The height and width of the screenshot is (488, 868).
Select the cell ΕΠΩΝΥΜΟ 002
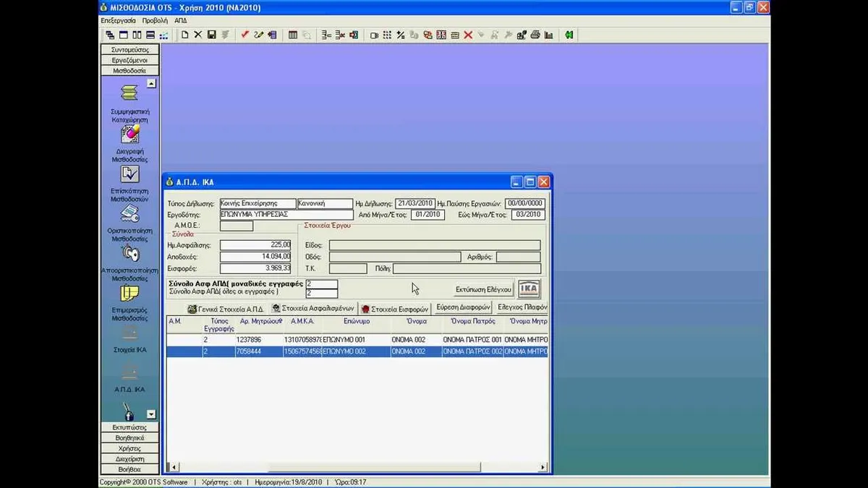pos(356,351)
